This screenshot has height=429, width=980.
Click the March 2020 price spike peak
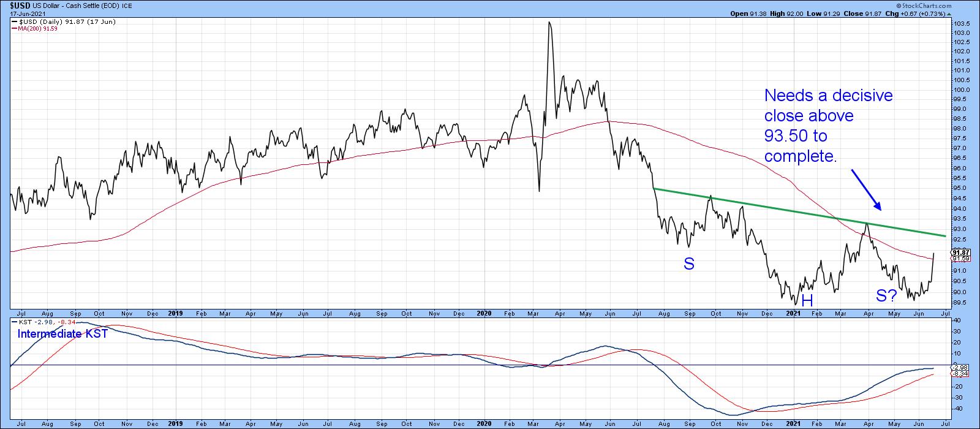pyautogui.click(x=549, y=23)
